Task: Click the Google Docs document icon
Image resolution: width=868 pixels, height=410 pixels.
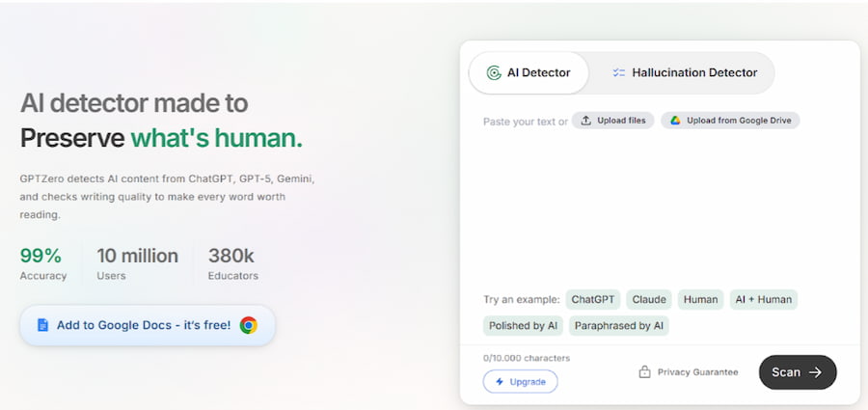Action: point(42,325)
